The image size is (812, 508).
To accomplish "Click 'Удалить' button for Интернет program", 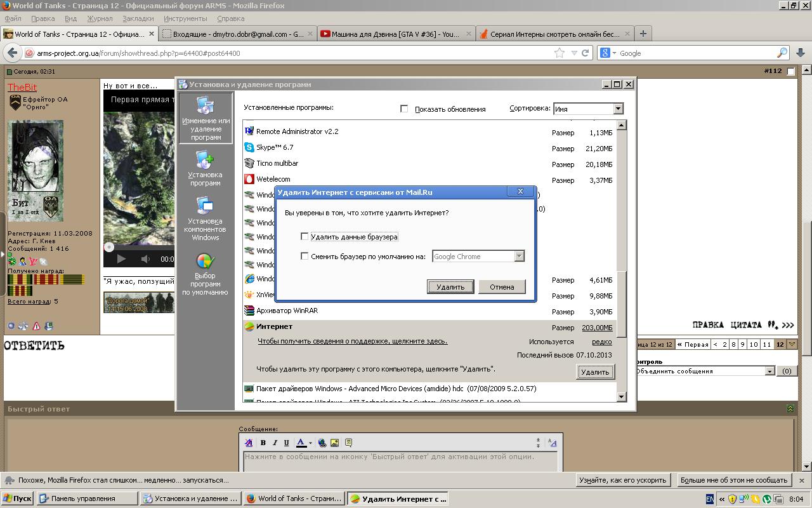I will [595, 371].
